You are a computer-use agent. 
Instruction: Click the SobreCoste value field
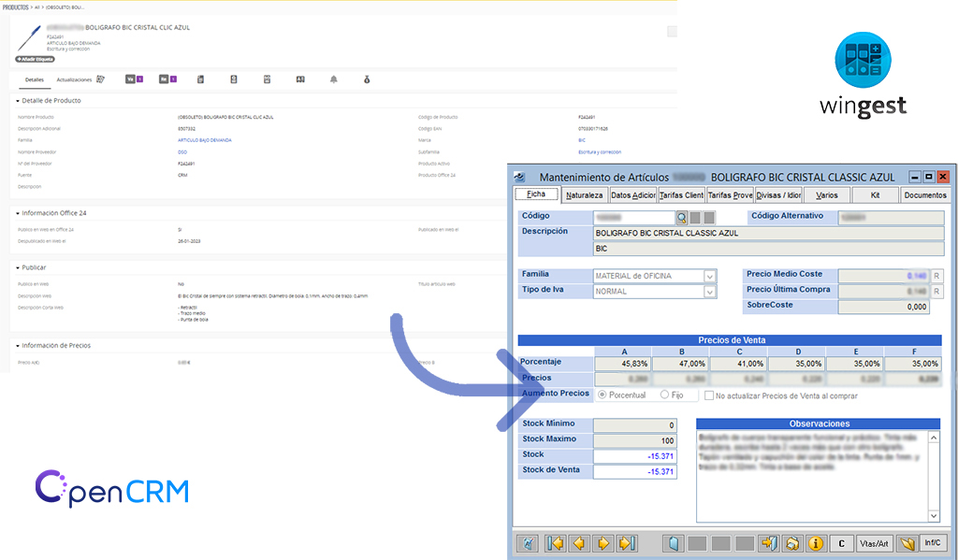(x=883, y=307)
